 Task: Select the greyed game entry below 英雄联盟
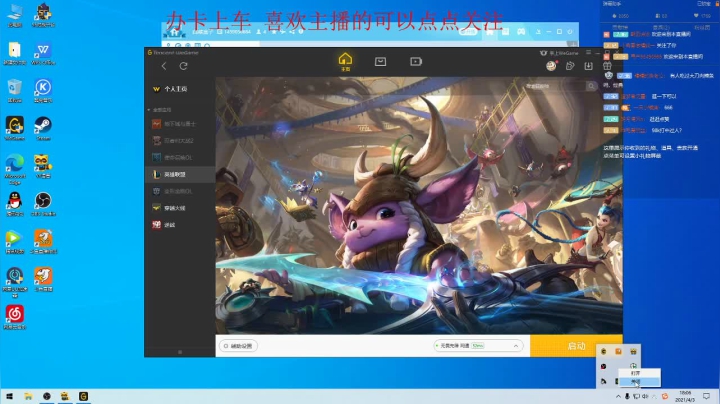point(180,191)
